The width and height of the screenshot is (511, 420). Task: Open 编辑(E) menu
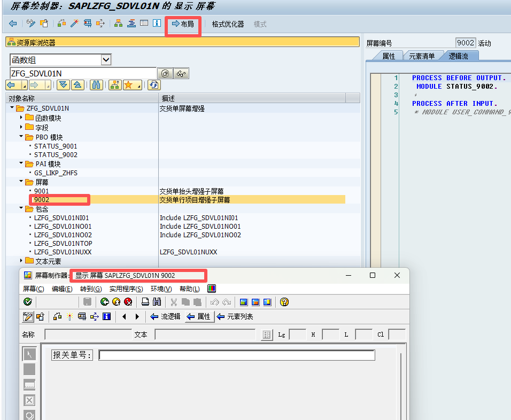click(62, 289)
